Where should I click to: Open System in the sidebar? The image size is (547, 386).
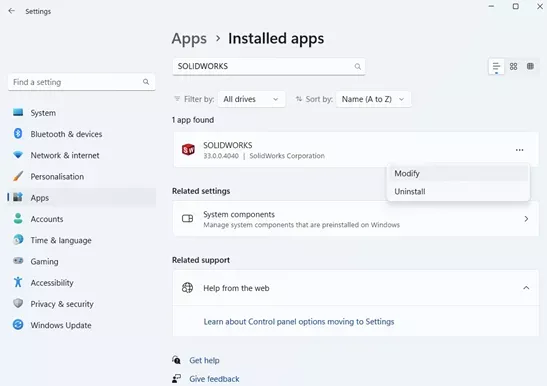click(x=81, y=113)
